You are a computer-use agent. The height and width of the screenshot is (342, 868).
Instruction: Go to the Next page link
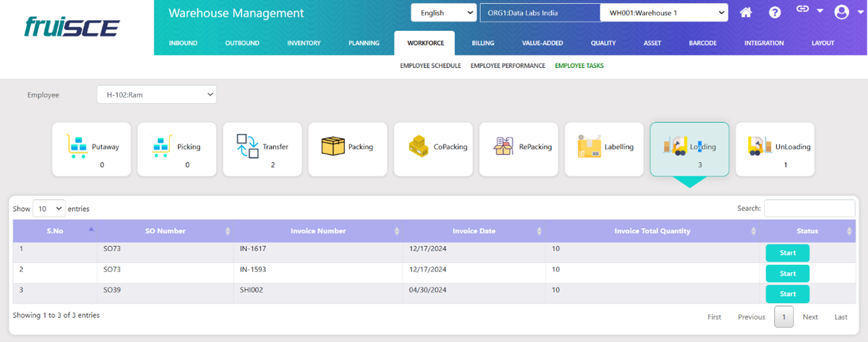810,317
